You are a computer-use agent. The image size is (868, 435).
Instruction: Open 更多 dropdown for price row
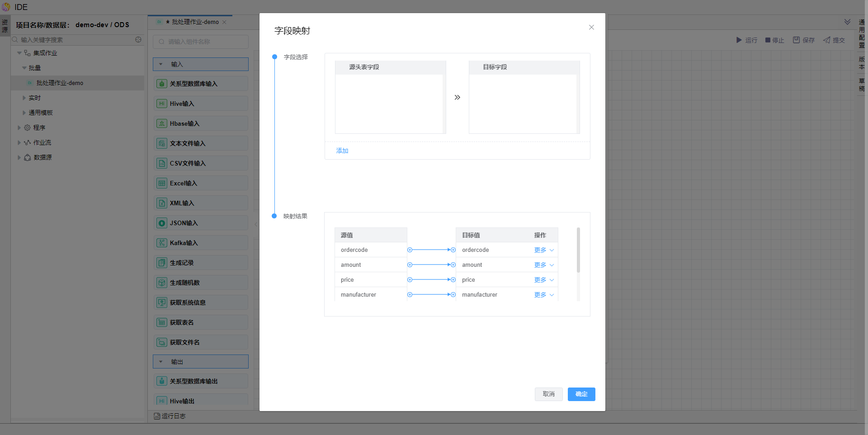tap(544, 280)
